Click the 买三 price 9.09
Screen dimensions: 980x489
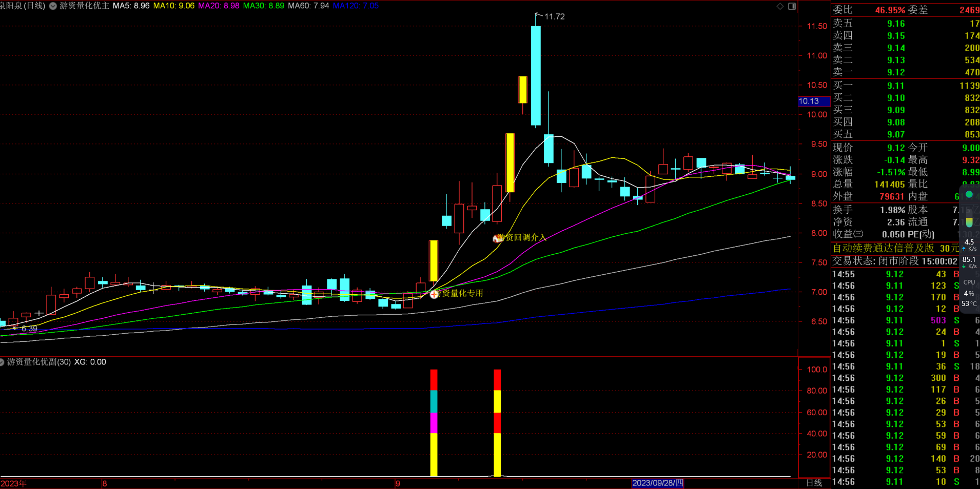tap(896, 110)
